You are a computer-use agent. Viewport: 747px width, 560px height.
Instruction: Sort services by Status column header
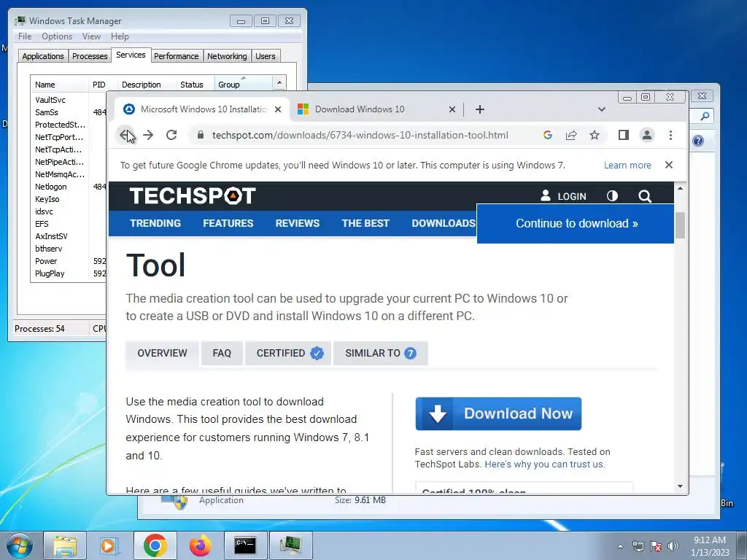tap(195, 85)
